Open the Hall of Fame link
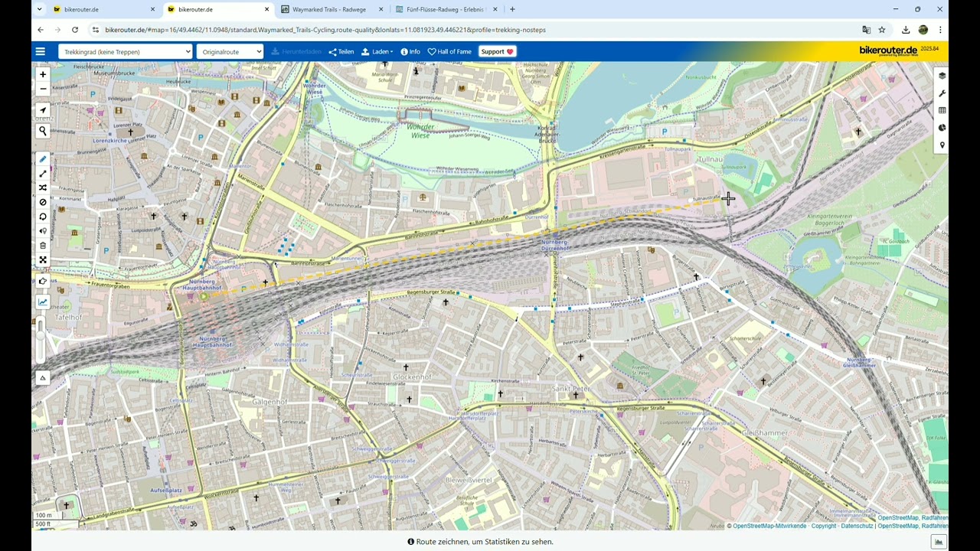 coord(449,51)
